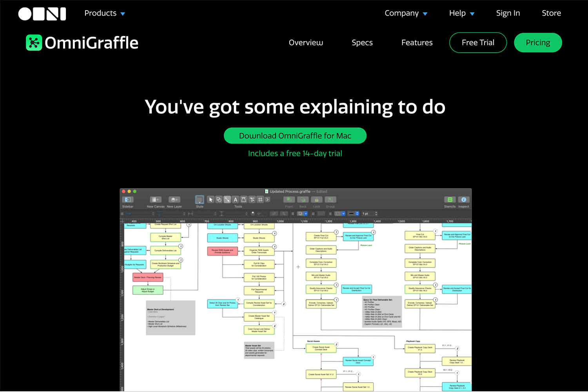Select the 'Pull 50 Clips for Consideration' box

tap(259, 265)
